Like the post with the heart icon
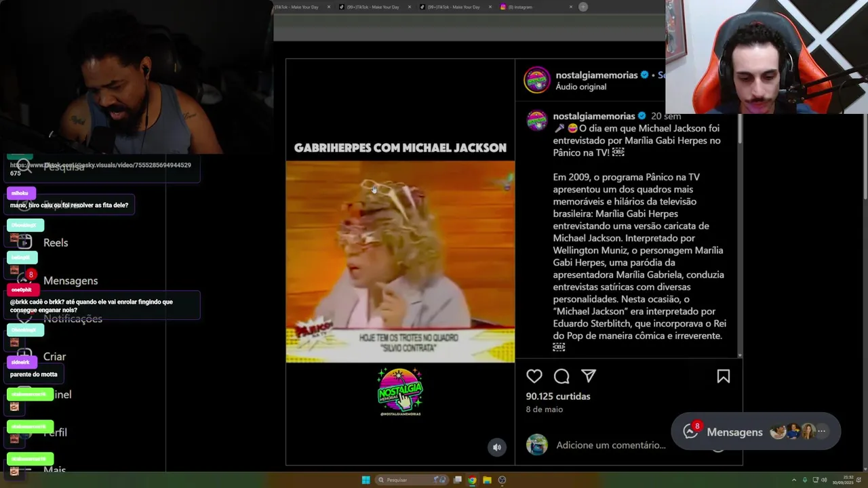 click(534, 376)
